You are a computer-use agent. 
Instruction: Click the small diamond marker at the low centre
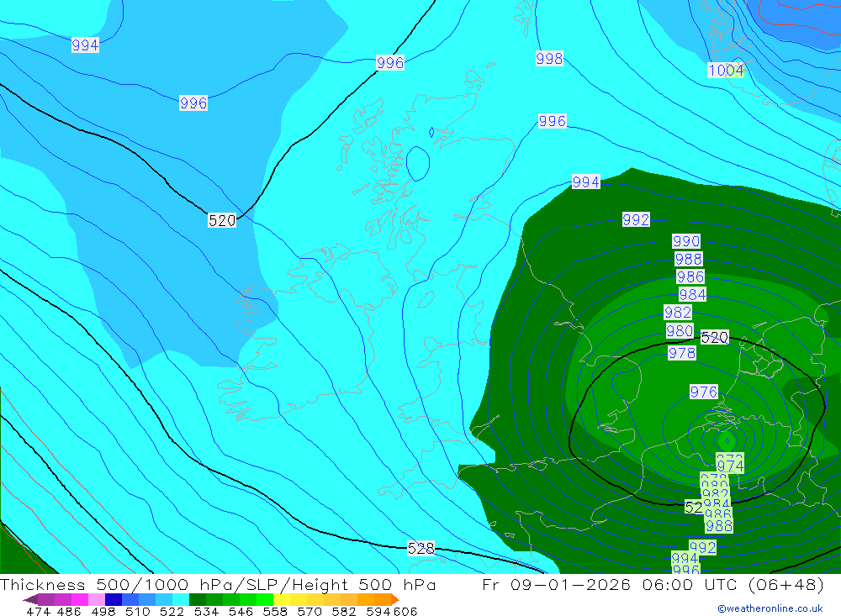pos(727,441)
